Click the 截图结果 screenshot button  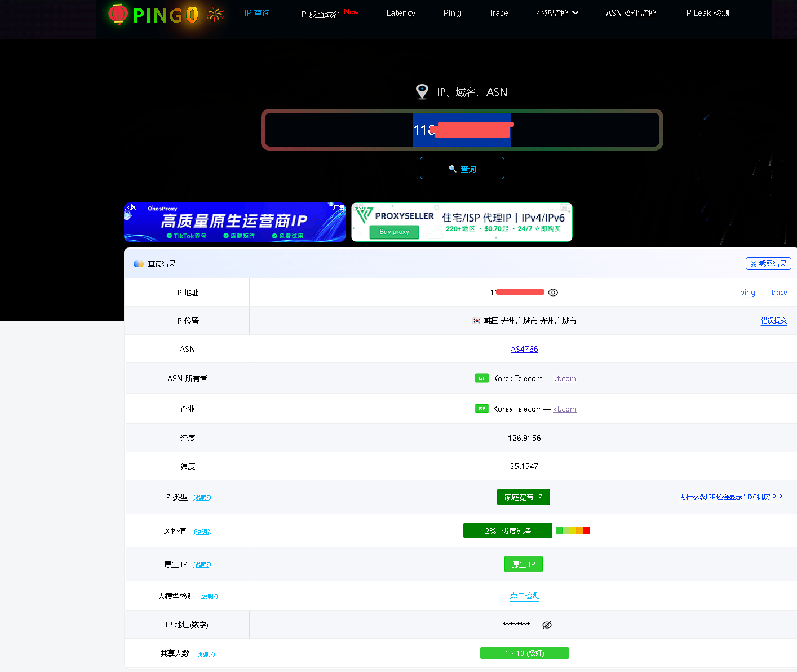[x=768, y=263]
